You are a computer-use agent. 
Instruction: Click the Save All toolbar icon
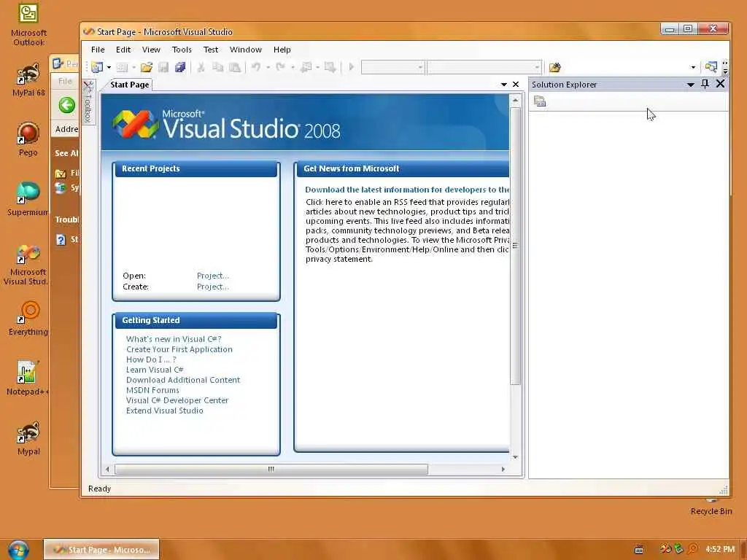(180, 67)
